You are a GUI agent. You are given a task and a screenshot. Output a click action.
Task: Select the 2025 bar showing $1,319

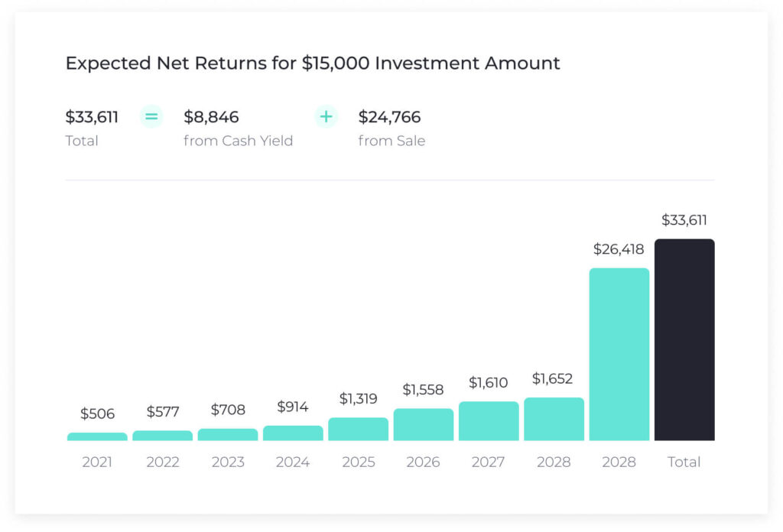click(358, 429)
